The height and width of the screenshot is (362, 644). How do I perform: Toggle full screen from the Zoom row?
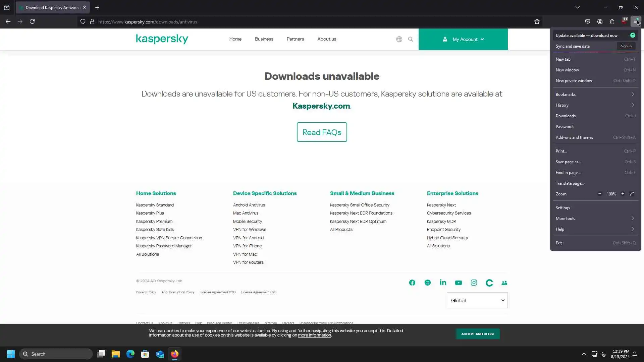click(632, 194)
